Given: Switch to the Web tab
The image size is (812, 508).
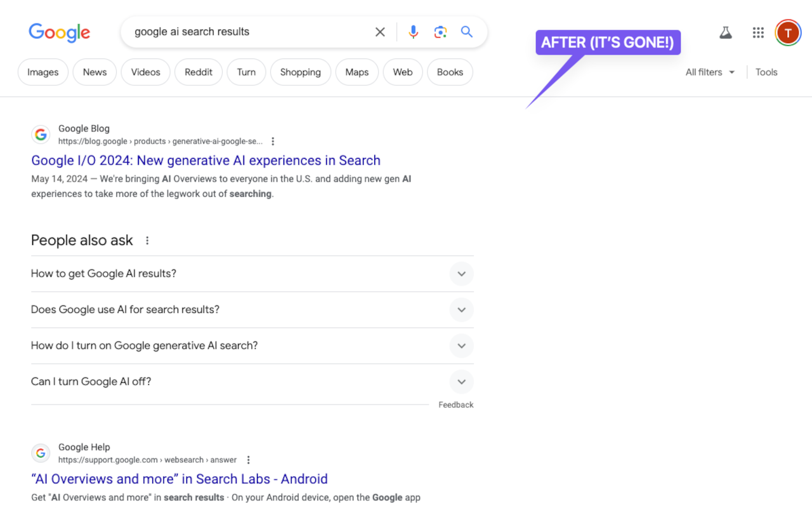Looking at the screenshot, I should pos(403,72).
